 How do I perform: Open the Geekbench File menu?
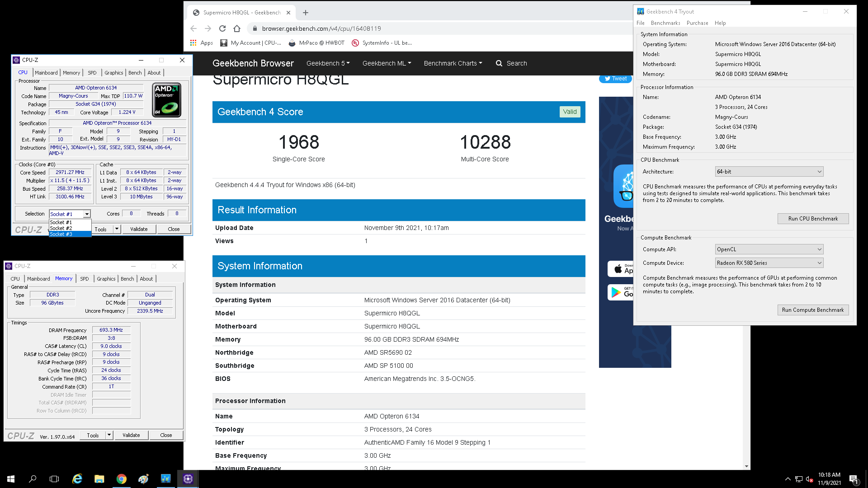641,23
